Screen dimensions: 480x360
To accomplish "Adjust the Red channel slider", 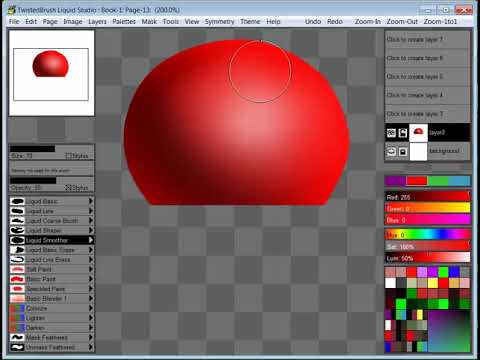I will 427,197.
